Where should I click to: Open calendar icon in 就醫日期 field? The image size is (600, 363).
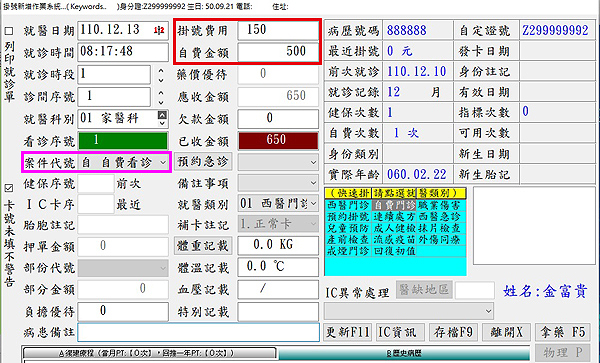click(159, 31)
